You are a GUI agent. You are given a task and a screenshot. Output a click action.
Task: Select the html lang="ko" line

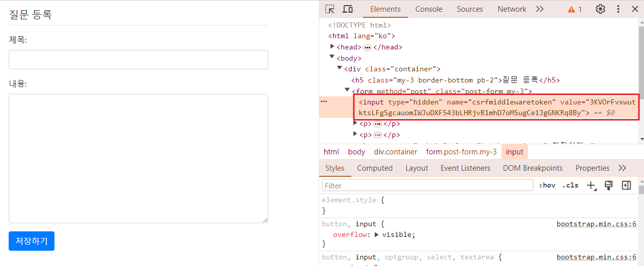pos(361,36)
